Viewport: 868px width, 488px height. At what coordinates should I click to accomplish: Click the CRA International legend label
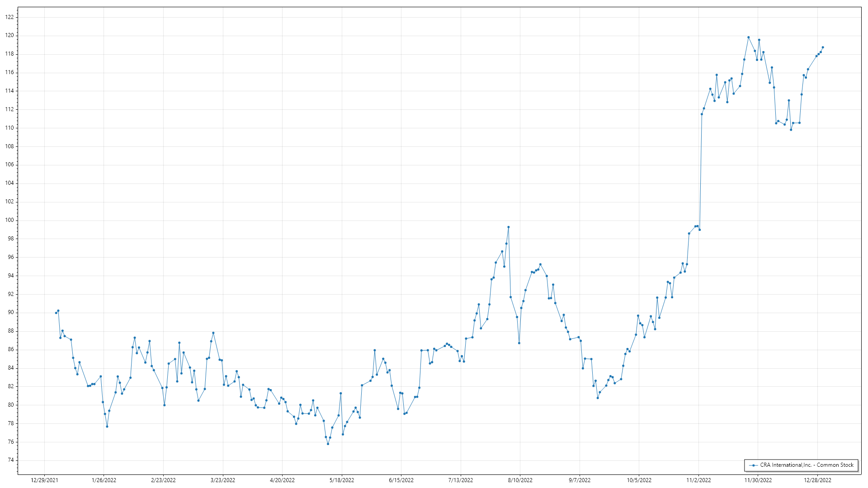click(807, 465)
